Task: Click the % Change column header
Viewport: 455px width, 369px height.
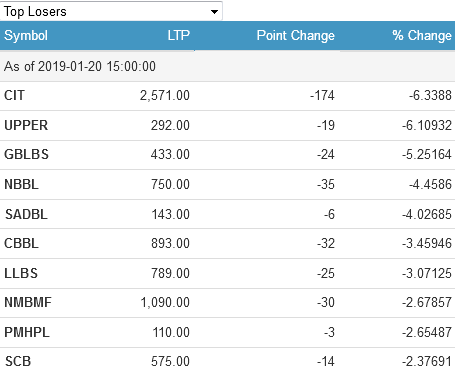Action: pos(422,35)
